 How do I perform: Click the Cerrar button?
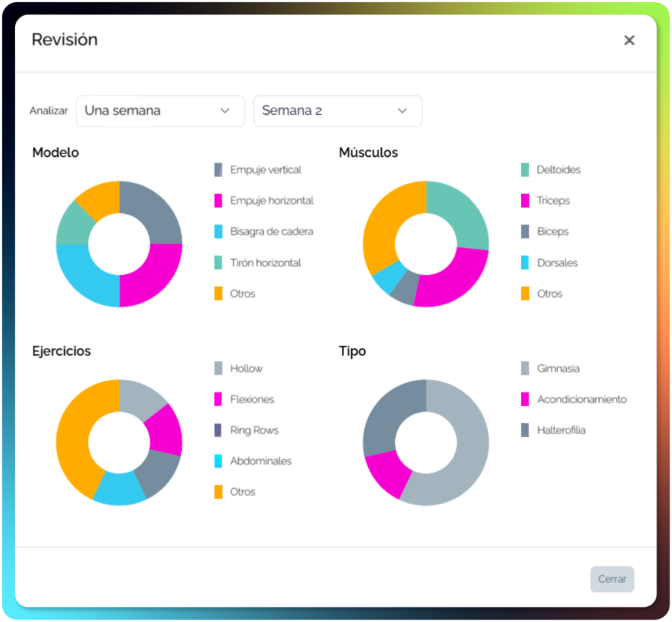coord(612,579)
